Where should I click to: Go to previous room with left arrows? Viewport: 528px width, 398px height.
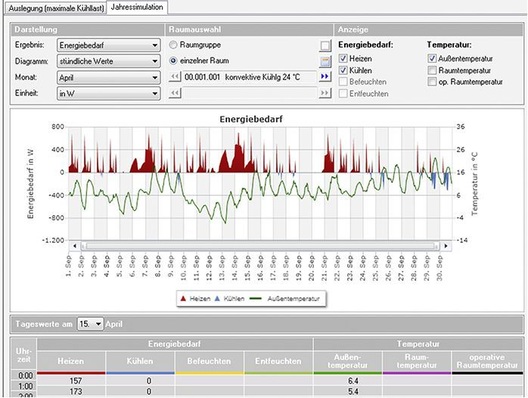pyautogui.click(x=175, y=77)
